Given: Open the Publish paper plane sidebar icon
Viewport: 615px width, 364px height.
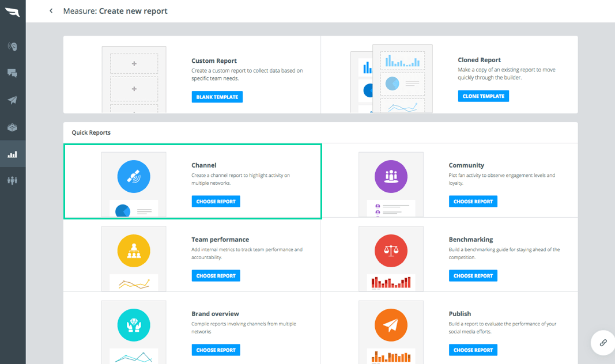Looking at the screenshot, I should tap(13, 100).
